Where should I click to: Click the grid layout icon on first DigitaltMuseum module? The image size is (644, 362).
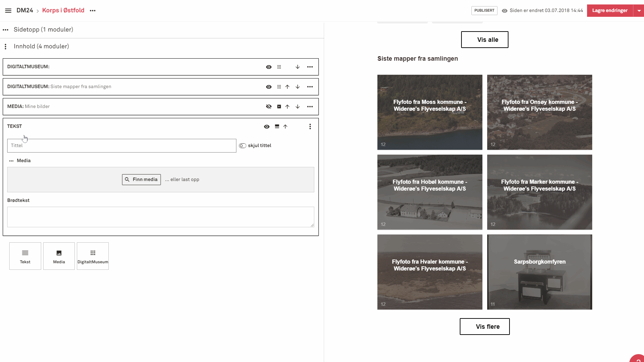279,67
